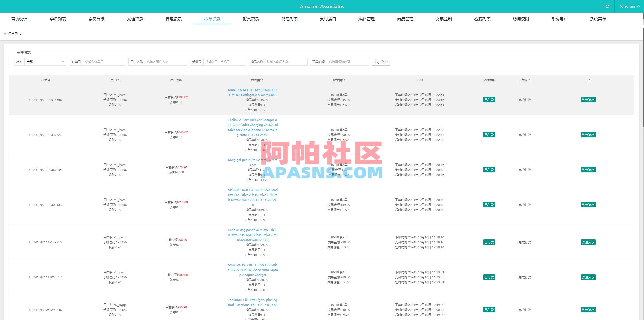Click the 订单列表 breadcrumb label
The image size is (644, 320).
tap(14, 33)
